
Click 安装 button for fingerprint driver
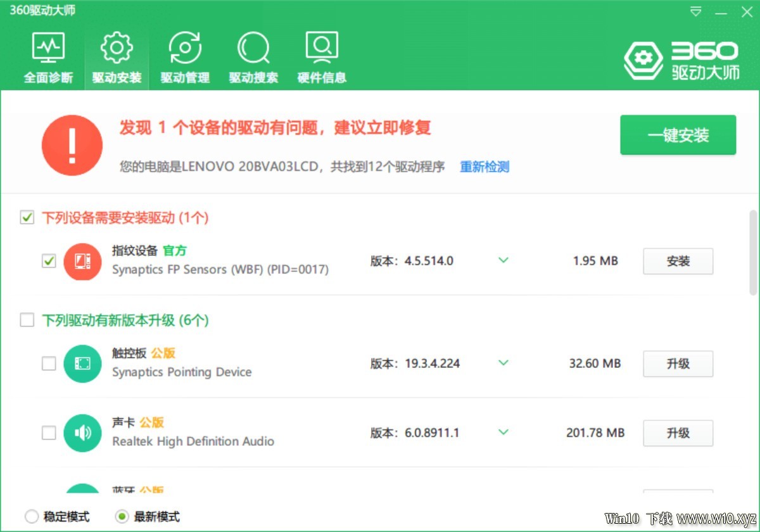[678, 261]
